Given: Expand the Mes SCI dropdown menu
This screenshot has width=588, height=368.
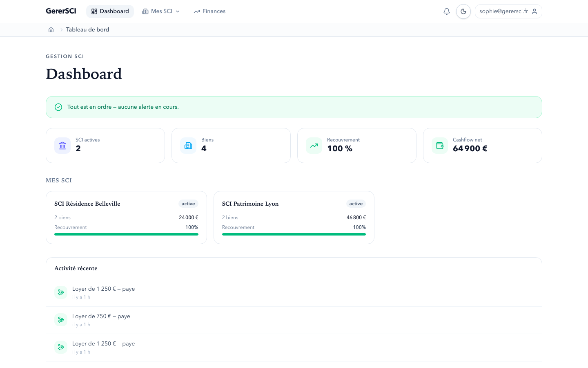Looking at the screenshot, I should point(161,11).
